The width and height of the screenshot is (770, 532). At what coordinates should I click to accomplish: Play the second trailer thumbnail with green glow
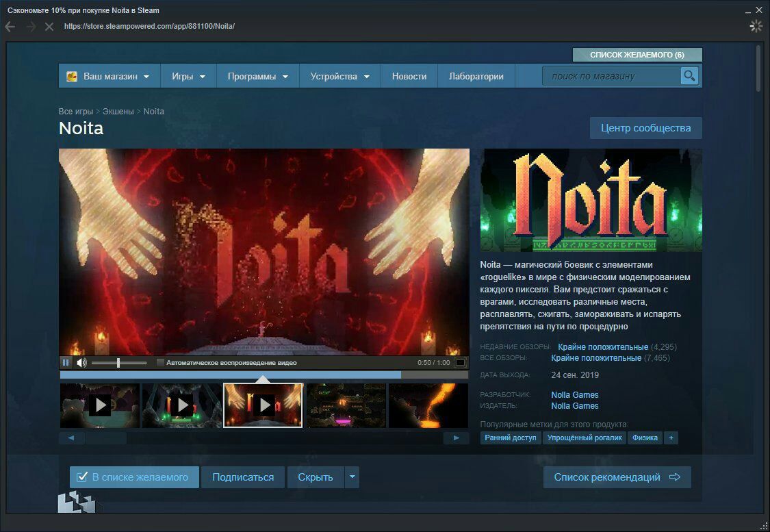(181, 405)
